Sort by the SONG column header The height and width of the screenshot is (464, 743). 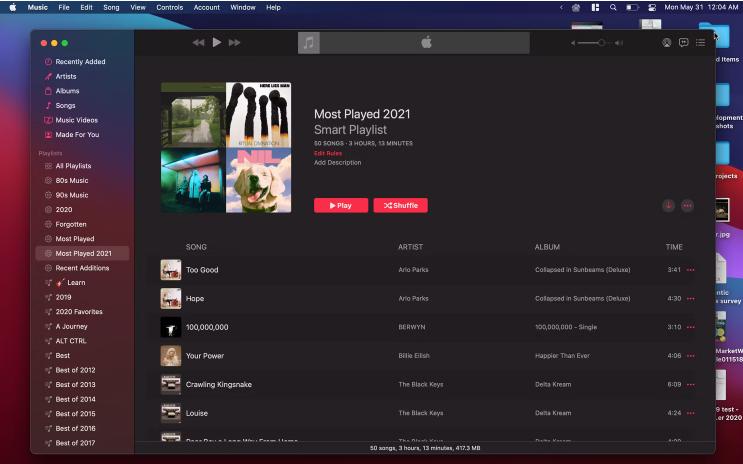(x=196, y=247)
